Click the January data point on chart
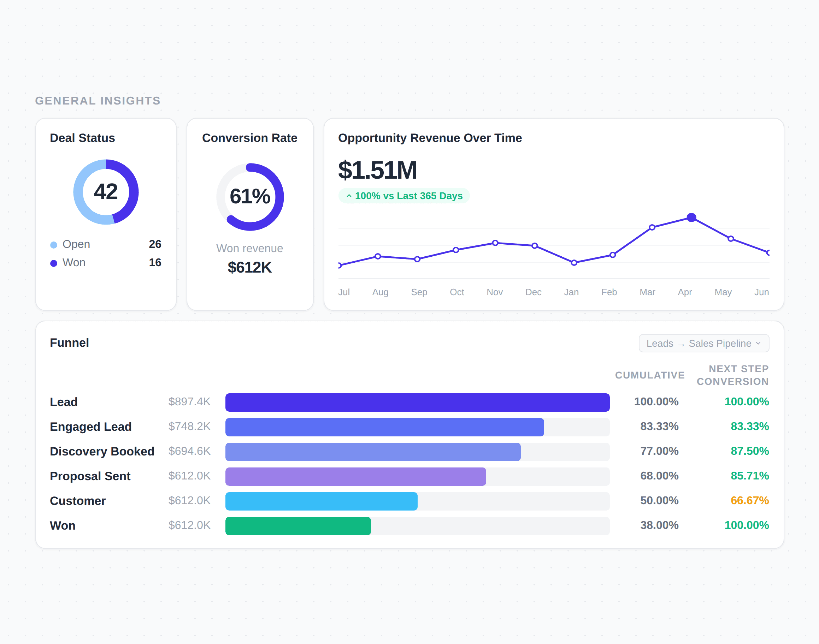The height and width of the screenshot is (644, 819). (574, 263)
